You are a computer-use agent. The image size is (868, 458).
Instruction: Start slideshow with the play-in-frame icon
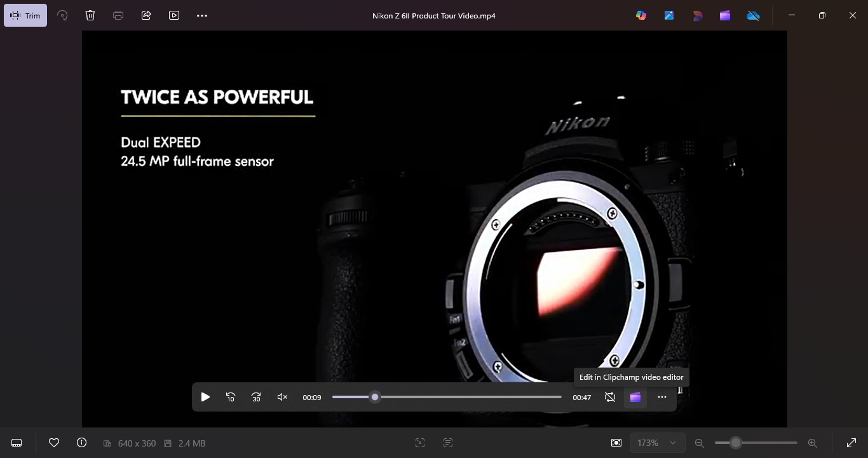(174, 15)
